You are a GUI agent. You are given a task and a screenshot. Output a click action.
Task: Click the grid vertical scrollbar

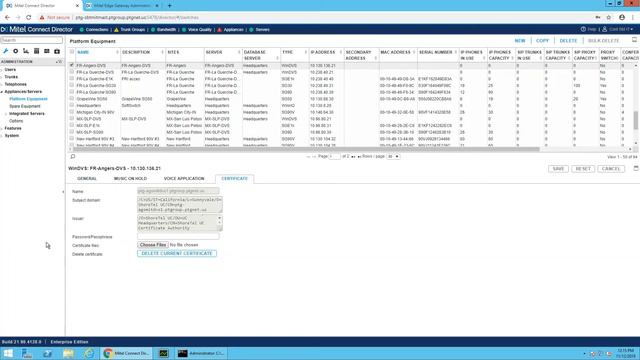click(x=636, y=120)
